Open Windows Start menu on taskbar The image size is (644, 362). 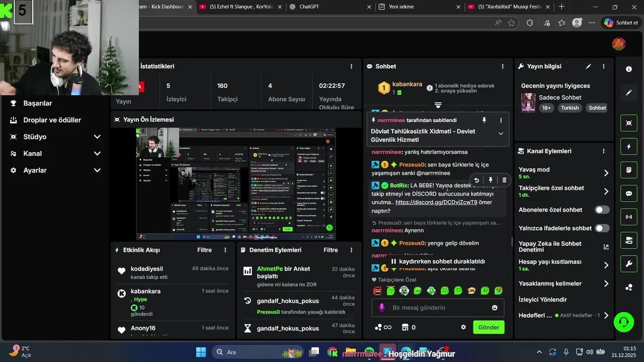(x=201, y=352)
